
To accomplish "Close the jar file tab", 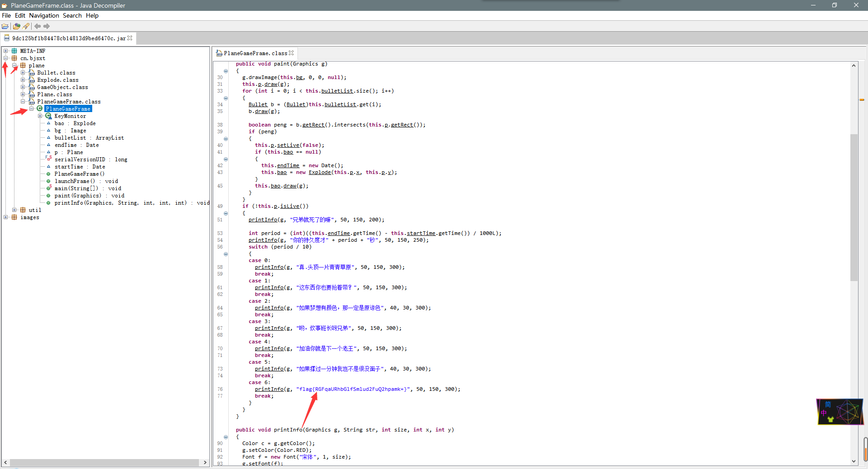I will (130, 38).
